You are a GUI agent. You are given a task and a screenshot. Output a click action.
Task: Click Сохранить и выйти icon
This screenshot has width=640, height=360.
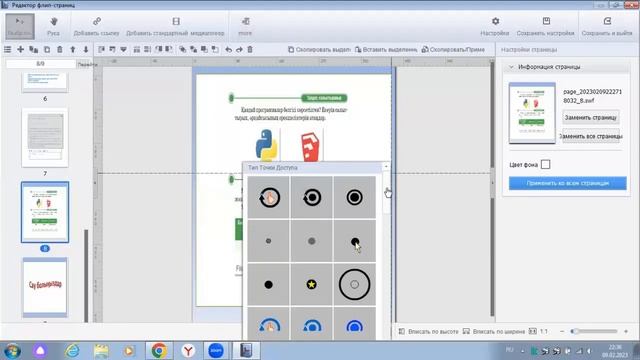point(607,26)
